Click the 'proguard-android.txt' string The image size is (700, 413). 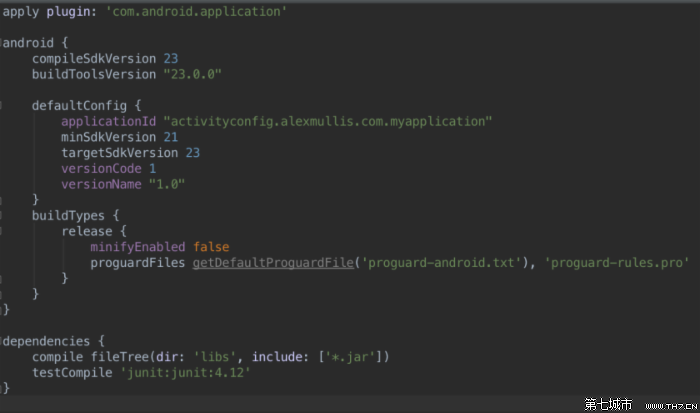point(441,263)
